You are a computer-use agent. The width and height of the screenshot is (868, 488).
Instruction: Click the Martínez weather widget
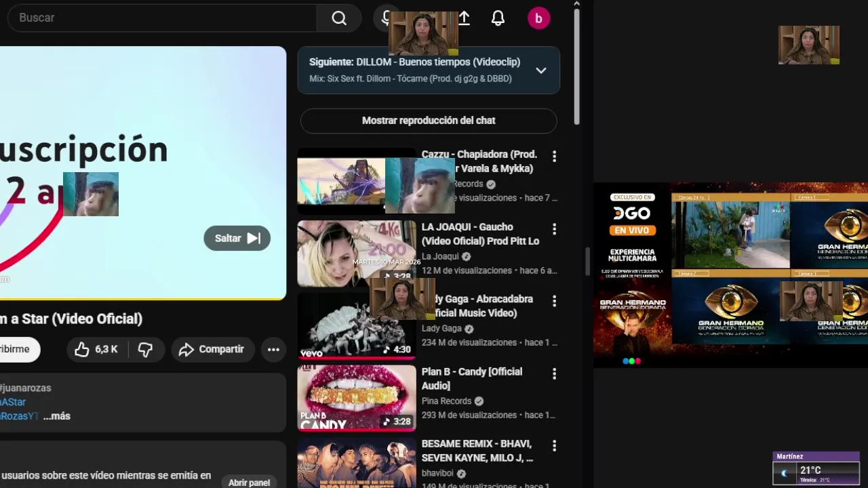click(816, 468)
